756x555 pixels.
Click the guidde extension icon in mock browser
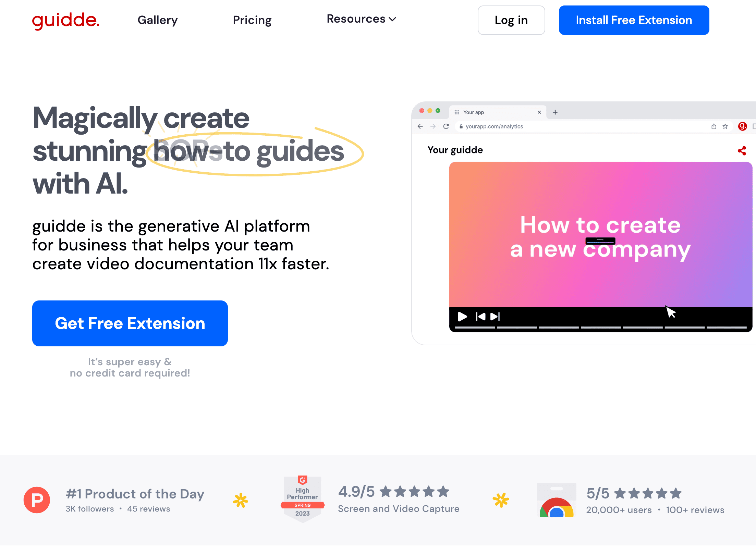742,126
